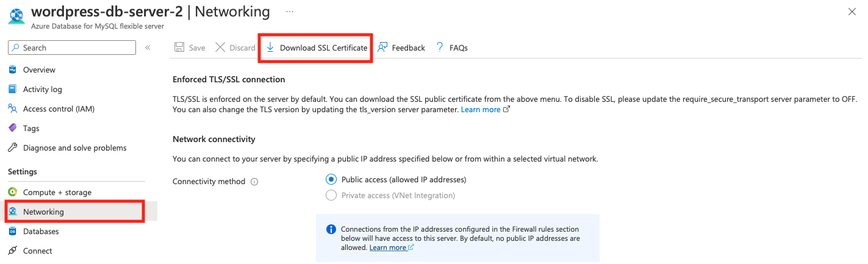
Task: Click Download SSL Certificate button
Action: (317, 48)
